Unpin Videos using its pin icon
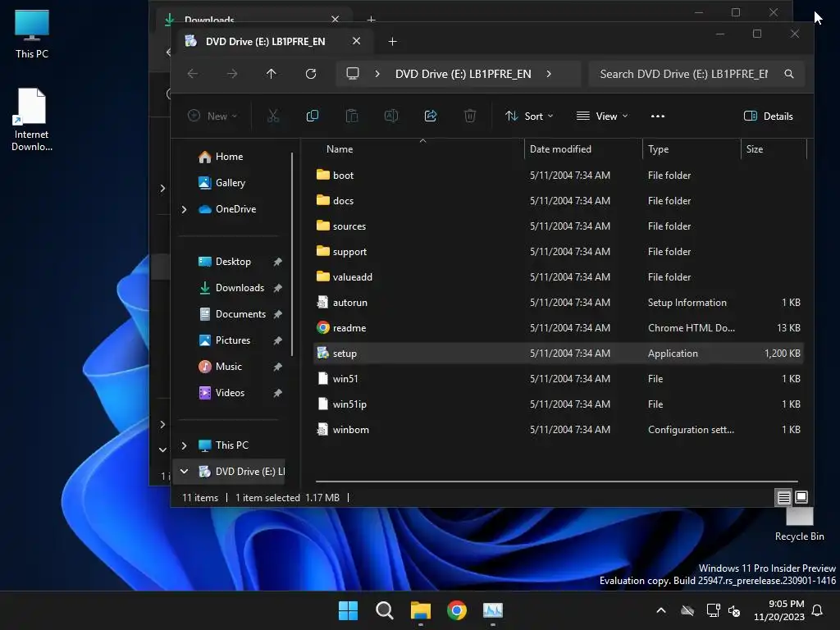This screenshot has height=630, width=840. point(277,393)
